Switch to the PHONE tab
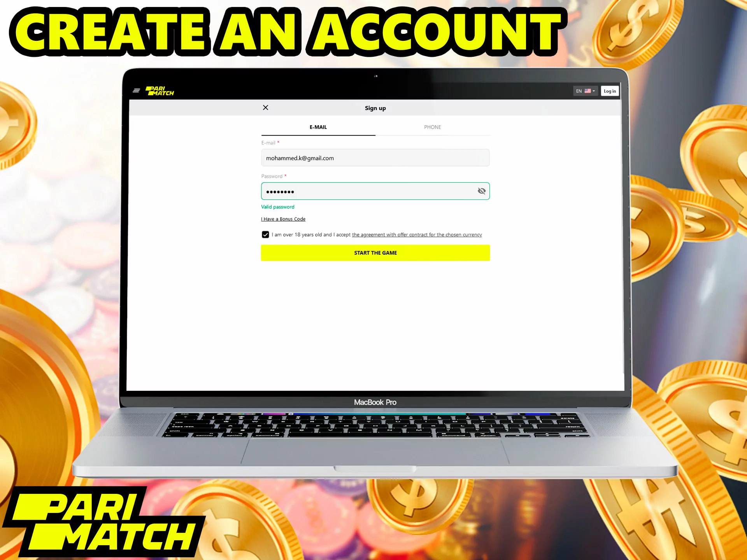This screenshot has width=747, height=560. (432, 127)
